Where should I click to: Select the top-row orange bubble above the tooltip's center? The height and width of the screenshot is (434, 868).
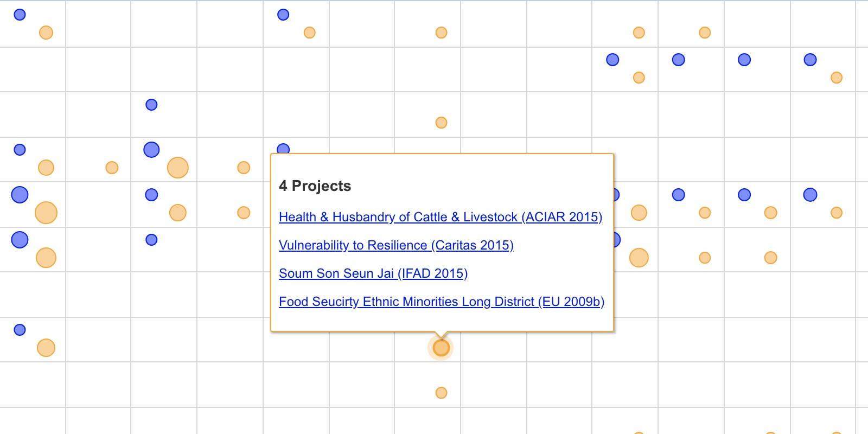(x=442, y=33)
